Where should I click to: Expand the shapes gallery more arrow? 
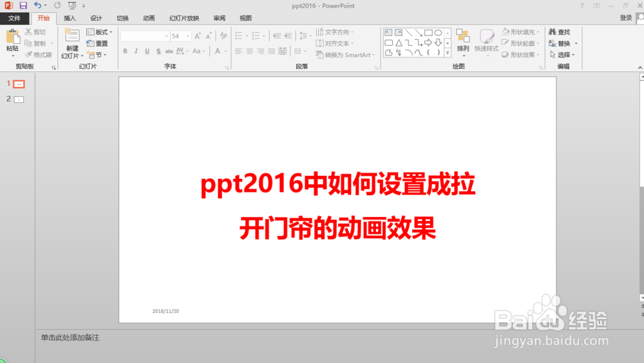pos(448,53)
